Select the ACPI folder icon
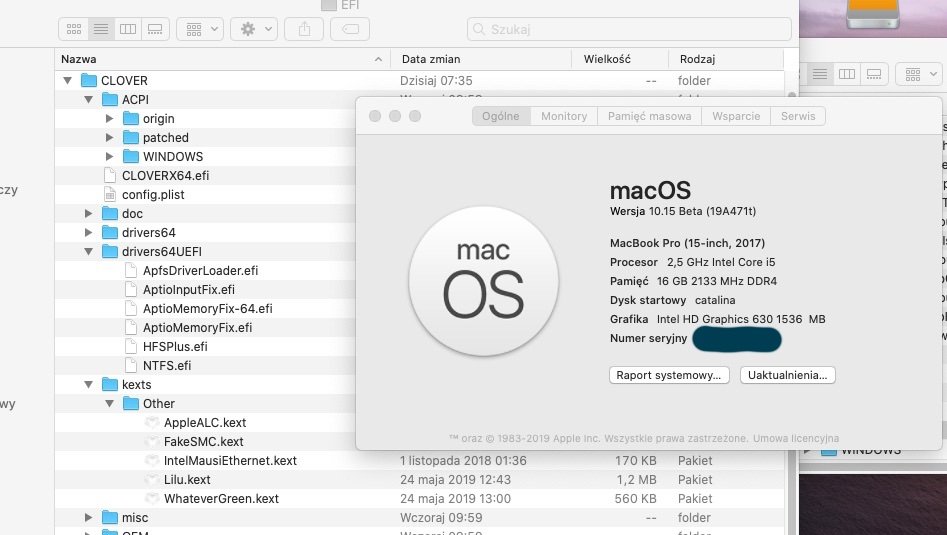947x535 pixels. click(x=110, y=100)
